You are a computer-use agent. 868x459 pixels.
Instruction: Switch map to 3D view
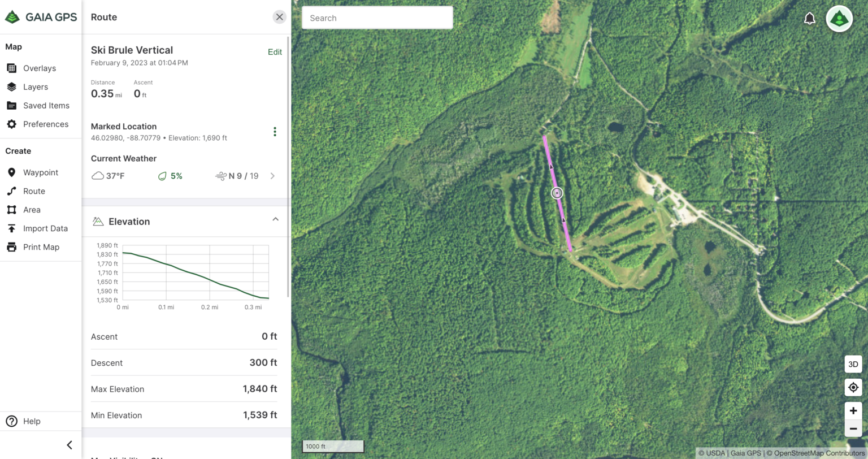tap(853, 364)
